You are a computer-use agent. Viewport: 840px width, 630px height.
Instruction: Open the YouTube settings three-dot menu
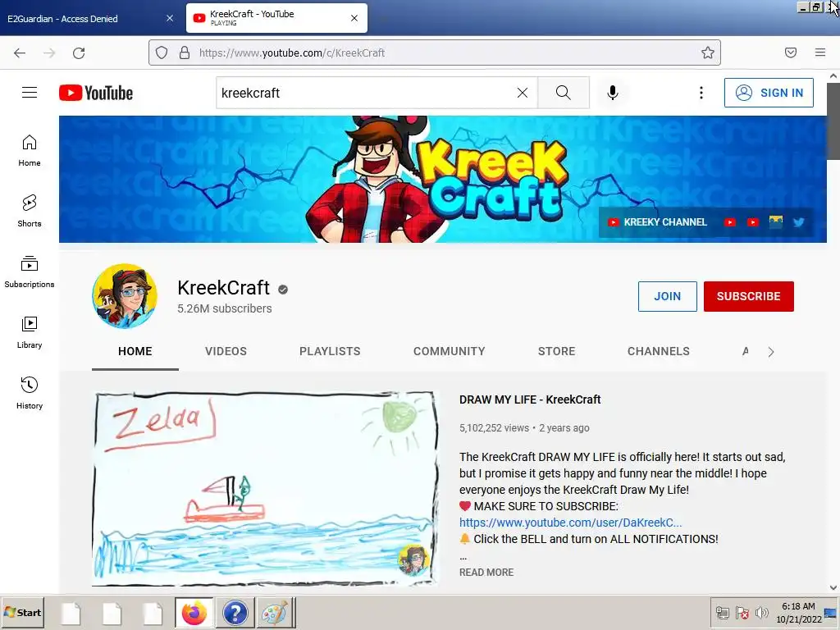tap(701, 93)
